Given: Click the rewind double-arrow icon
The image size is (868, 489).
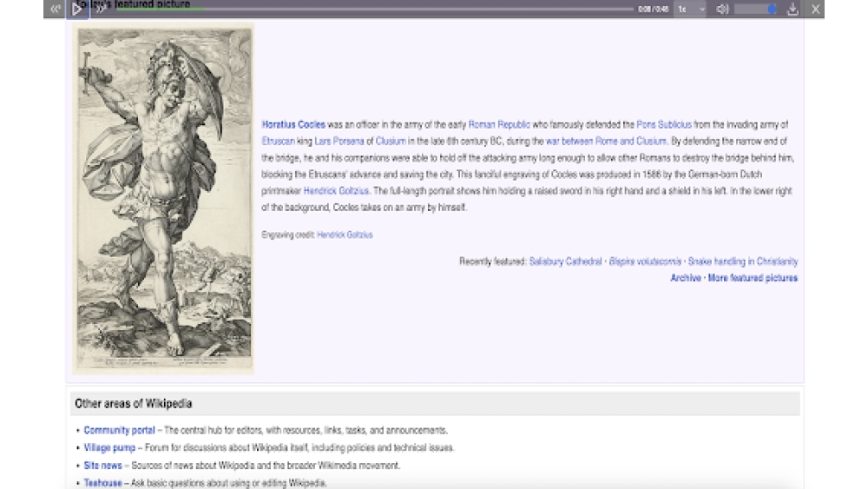Looking at the screenshot, I should coord(56,9).
